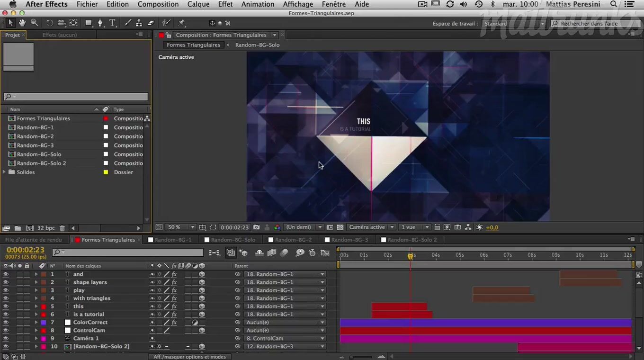Screen dimensions: 644x360
Task: Select the Eraser tool
Action: pyautogui.click(x=151, y=23)
